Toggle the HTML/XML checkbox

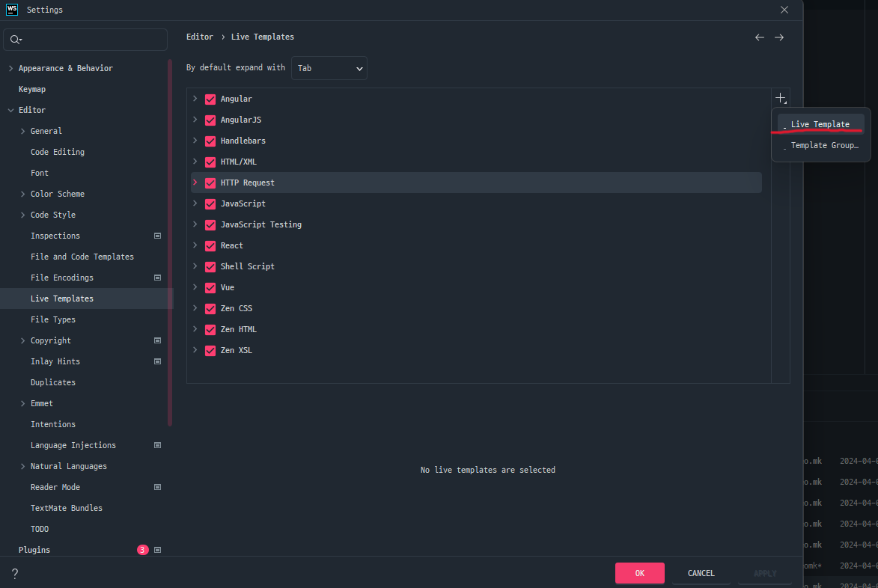(210, 162)
